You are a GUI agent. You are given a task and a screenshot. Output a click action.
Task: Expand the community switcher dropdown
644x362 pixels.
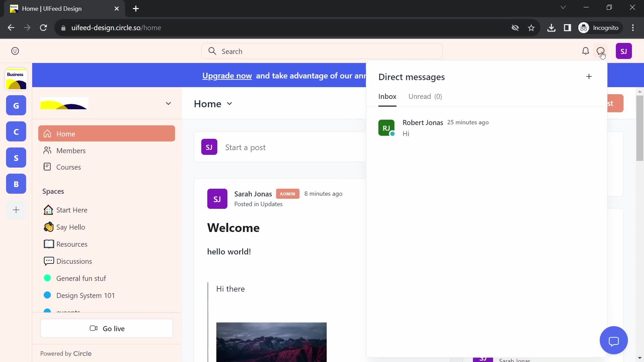coord(168,103)
